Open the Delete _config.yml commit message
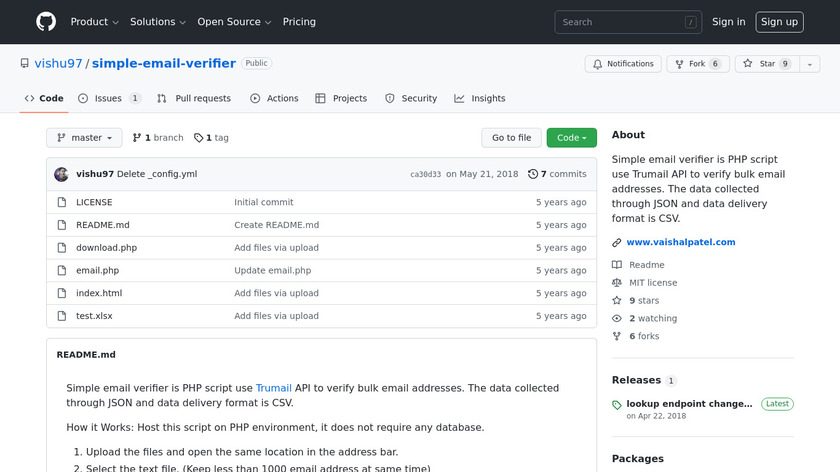Screen dimensions: 840x472 157,174
